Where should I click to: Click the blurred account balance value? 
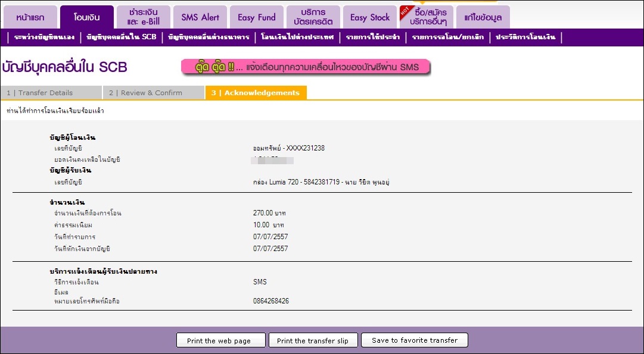pos(273,159)
